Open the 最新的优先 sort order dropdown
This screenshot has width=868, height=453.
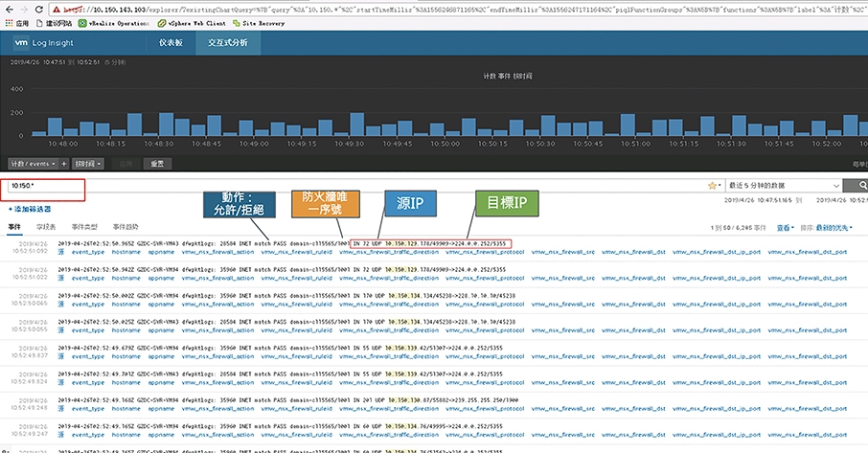[834, 227]
